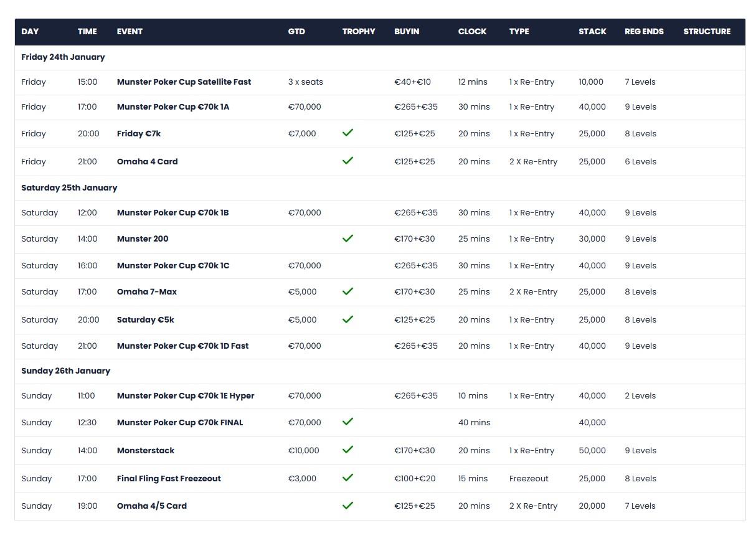Click the Omaha 4/5 Card trophy checkmark
This screenshot has height=533, width=756.
[x=347, y=505]
